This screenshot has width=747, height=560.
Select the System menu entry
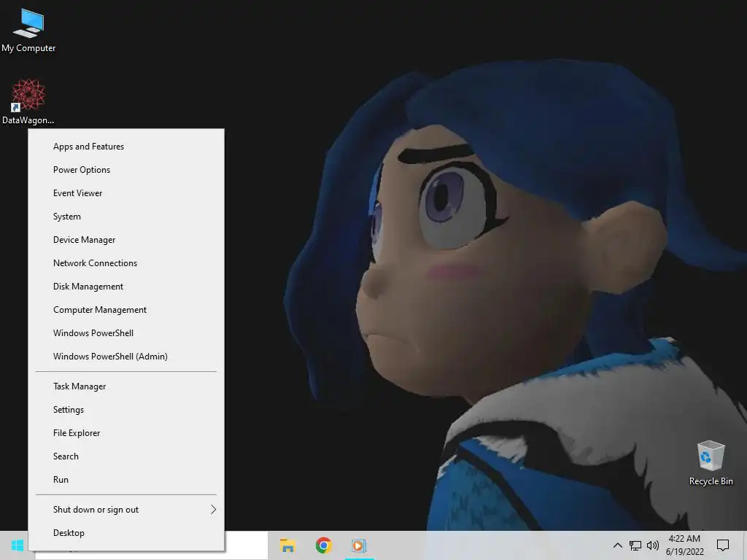coord(126,216)
